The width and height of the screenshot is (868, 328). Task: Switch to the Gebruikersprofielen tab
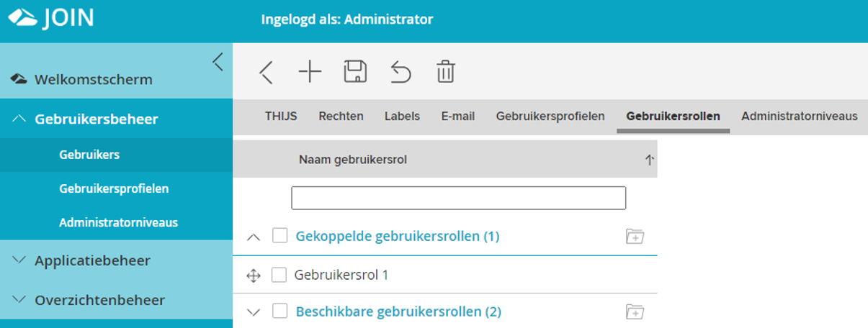(x=550, y=116)
